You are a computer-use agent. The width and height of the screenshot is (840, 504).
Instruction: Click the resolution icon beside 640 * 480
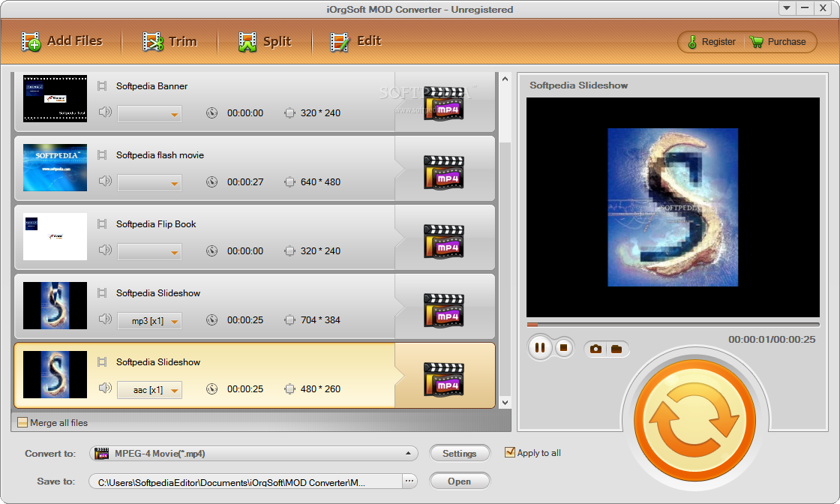pyautogui.click(x=289, y=182)
